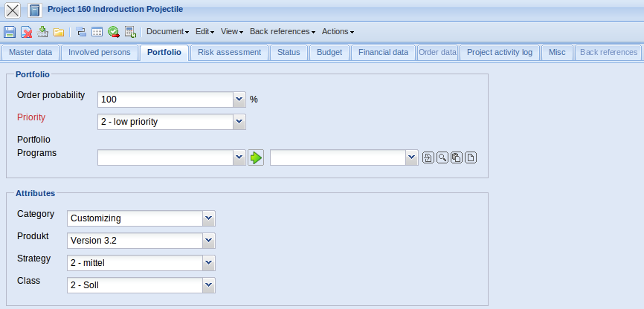Open the Actions menu
The image size is (644, 309).
pos(338,32)
